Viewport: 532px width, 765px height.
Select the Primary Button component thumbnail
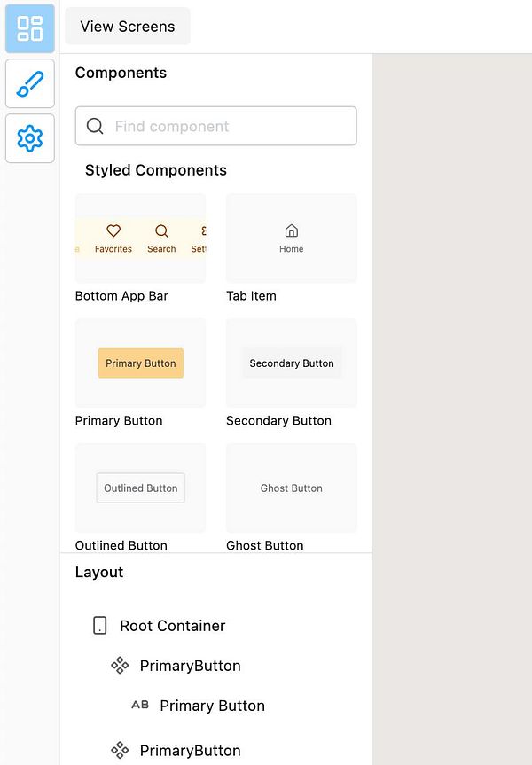[141, 363]
